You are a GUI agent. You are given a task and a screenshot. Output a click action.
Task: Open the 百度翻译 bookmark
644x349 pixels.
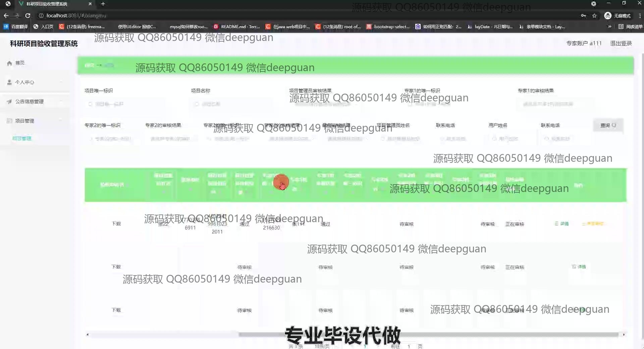(16, 27)
